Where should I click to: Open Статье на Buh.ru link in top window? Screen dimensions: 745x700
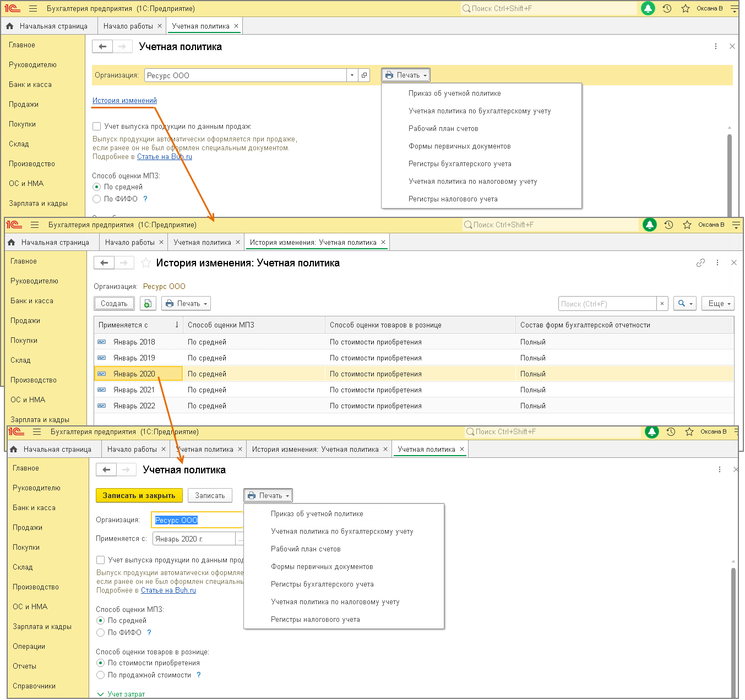coord(165,157)
